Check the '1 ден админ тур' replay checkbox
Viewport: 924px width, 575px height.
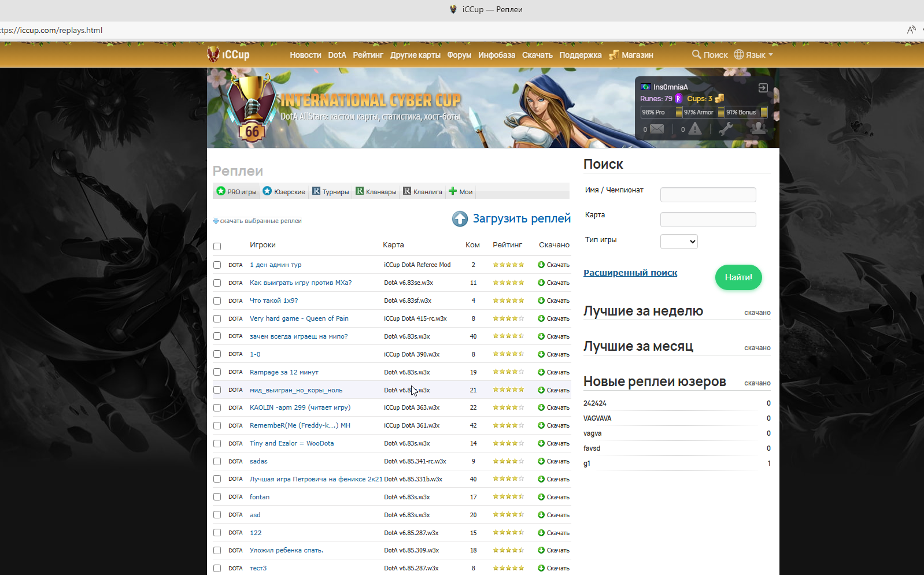coord(217,265)
